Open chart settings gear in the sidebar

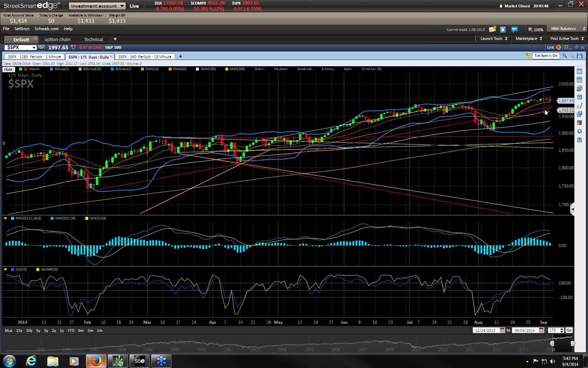[579, 131]
